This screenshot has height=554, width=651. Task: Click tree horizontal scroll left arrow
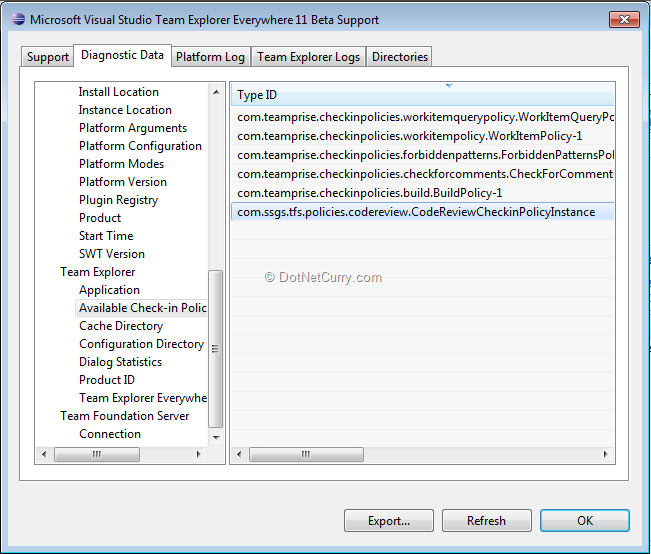(44, 454)
